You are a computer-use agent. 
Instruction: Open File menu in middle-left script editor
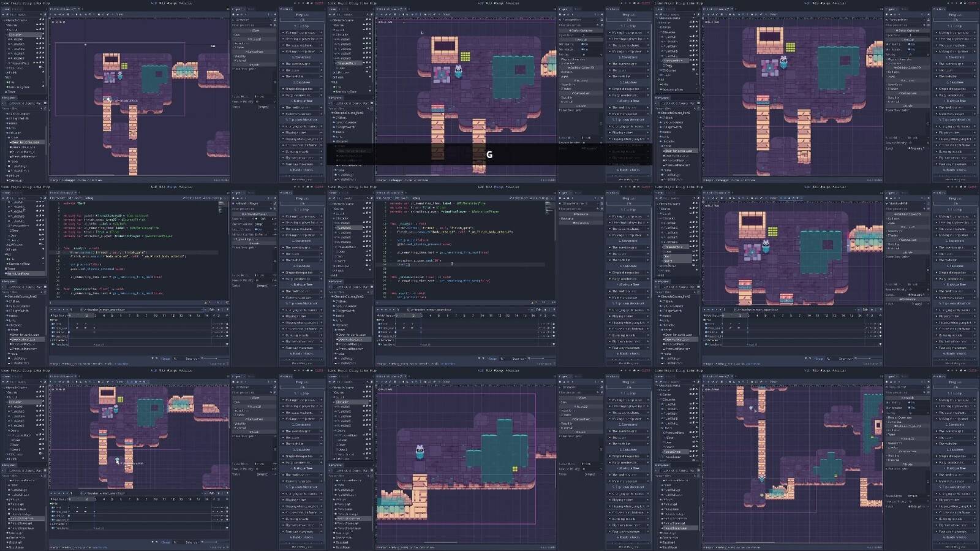click(52, 199)
